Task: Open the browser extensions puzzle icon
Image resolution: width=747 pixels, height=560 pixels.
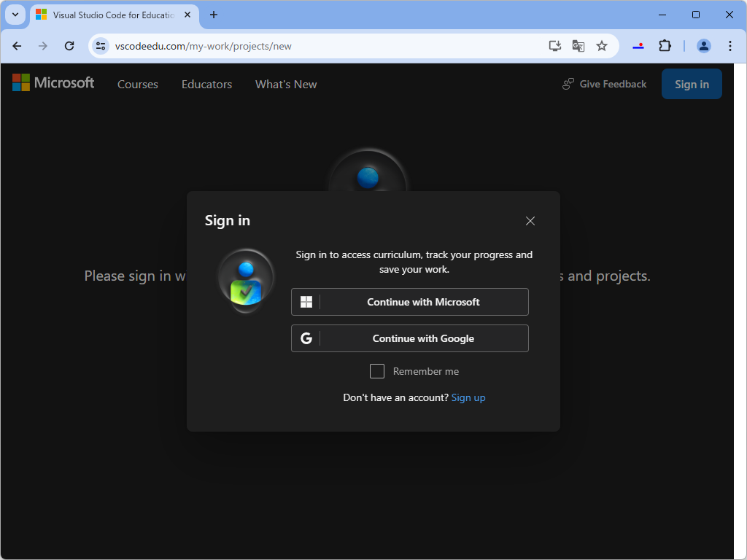Action: (665, 45)
